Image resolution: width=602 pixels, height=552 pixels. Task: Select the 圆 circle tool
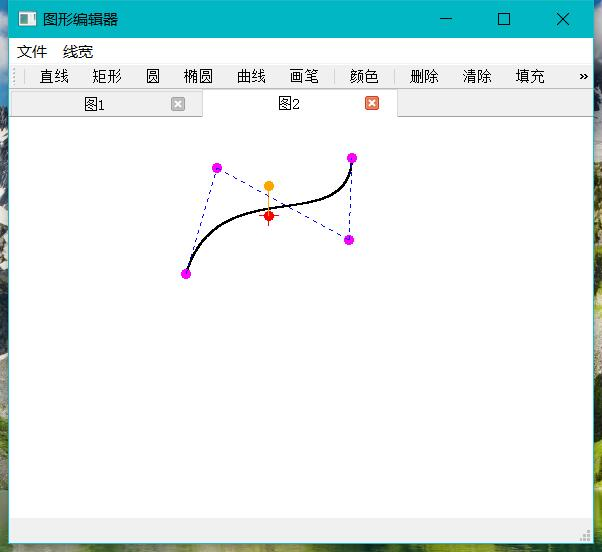[152, 76]
